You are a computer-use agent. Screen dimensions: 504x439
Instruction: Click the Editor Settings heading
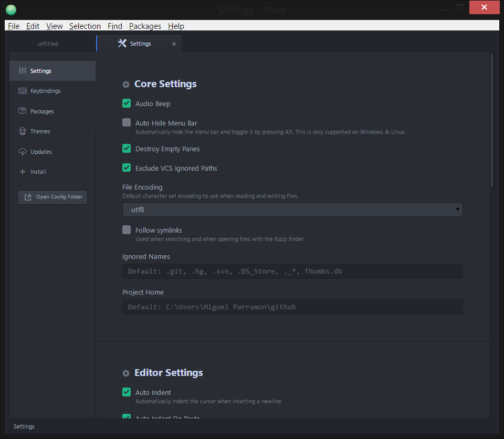click(169, 373)
